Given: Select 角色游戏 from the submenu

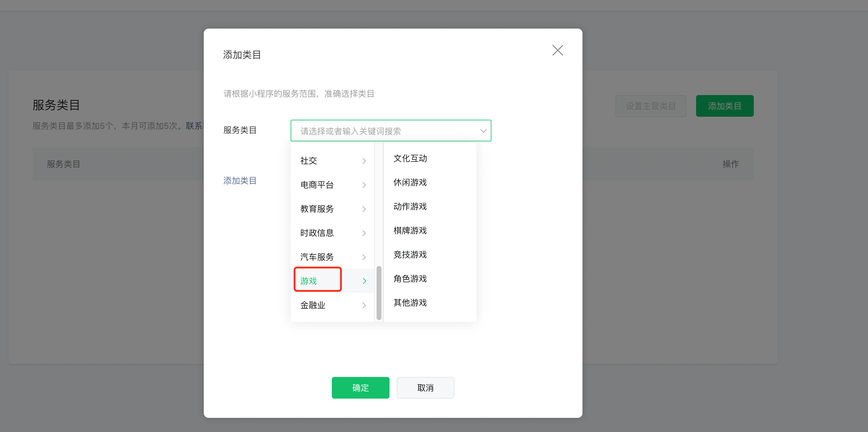Looking at the screenshot, I should (410, 279).
